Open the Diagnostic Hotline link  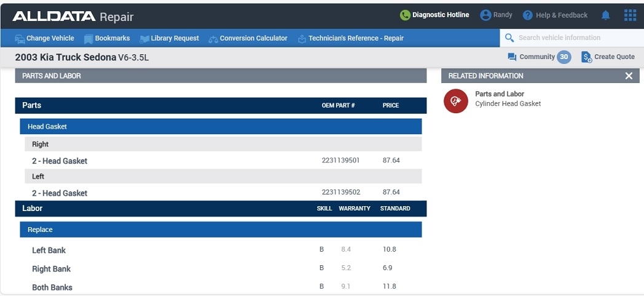[440, 15]
